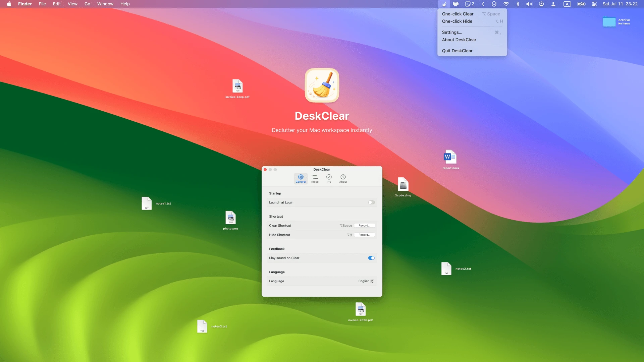Image resolution: width=644 pixels, height=362 pixels.
Task: Click the Feedback section heading
Action: (x=277, y=249)
